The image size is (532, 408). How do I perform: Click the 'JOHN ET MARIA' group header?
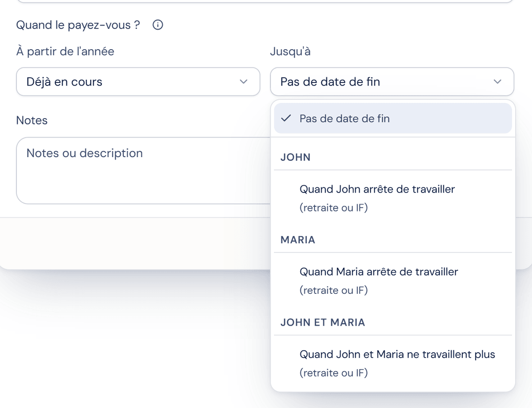[x=323, y=322]
